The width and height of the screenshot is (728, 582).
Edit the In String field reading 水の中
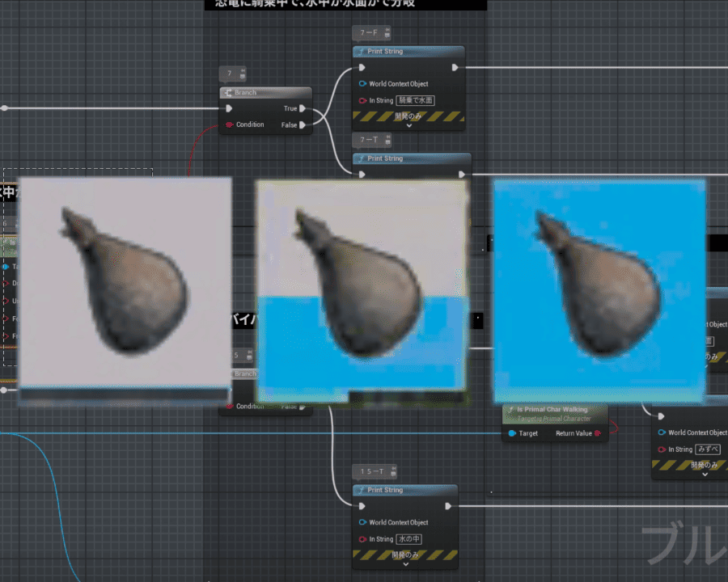(x=409, y=539)
